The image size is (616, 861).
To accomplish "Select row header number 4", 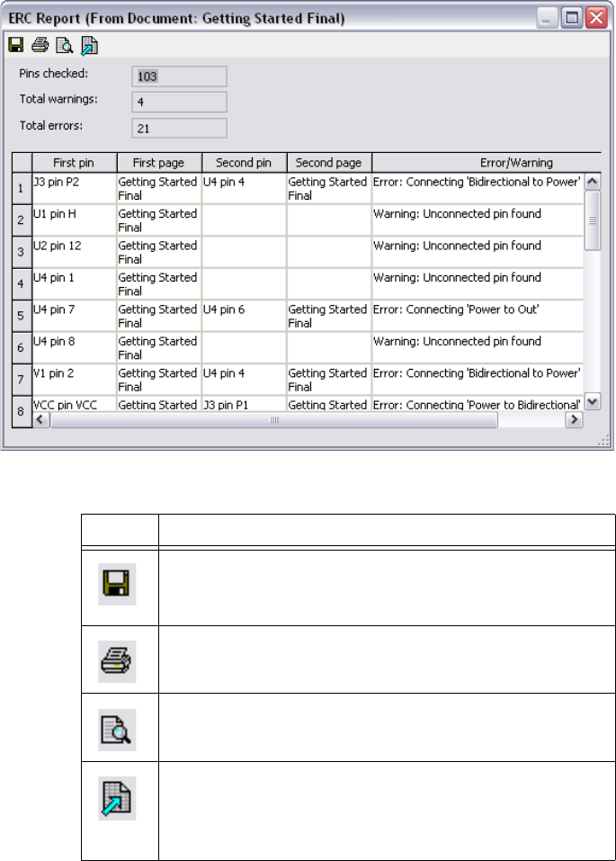I will 22,284.
